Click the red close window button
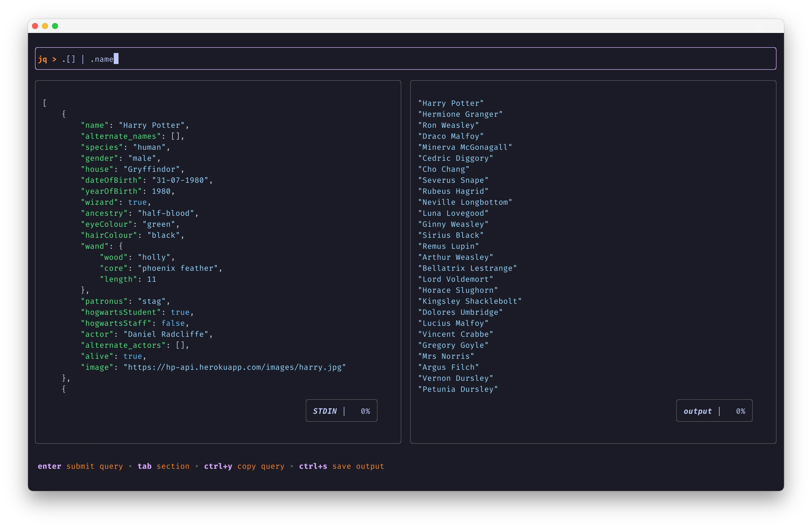The height and width of the screenshot is (528, 812). [x=35, y=26]
